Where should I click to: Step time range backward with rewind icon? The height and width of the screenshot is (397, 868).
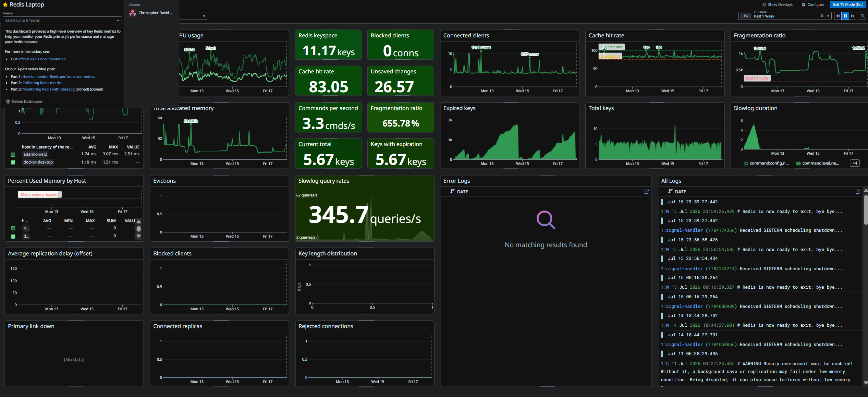(x=838, y=16)
